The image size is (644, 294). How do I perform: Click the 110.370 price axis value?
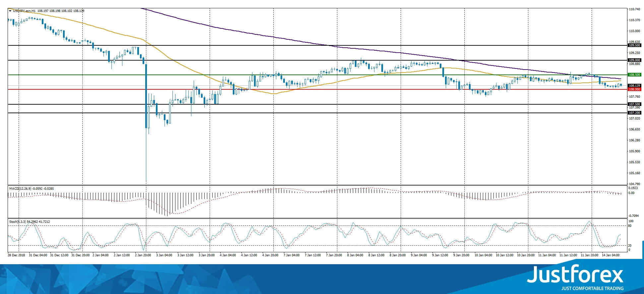click(x=634, y=20)
